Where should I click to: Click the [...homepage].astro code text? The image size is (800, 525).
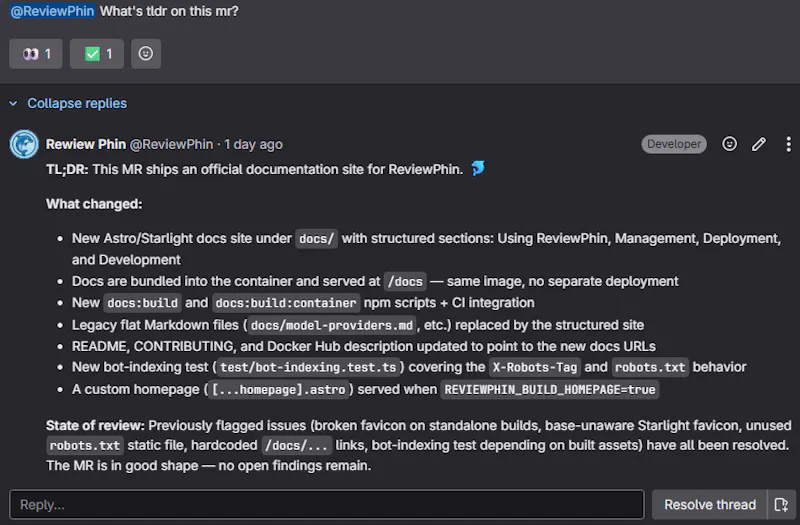click(x=279, y=390)
